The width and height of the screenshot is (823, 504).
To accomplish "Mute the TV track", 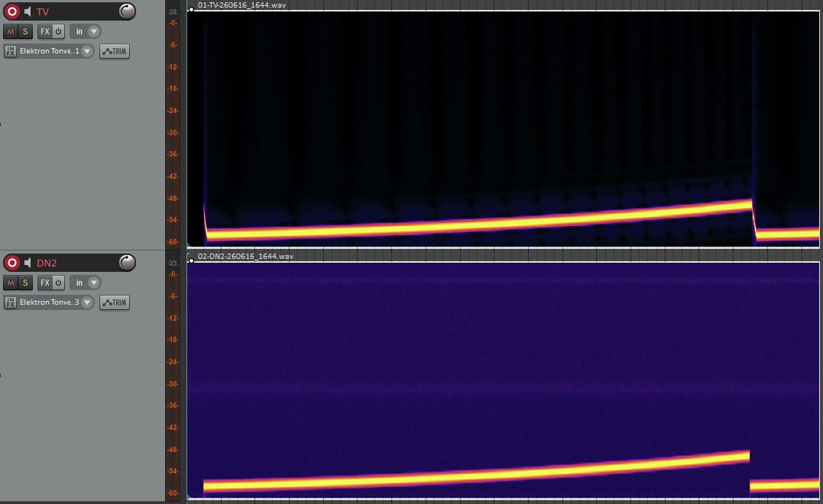I will [11, 31].
